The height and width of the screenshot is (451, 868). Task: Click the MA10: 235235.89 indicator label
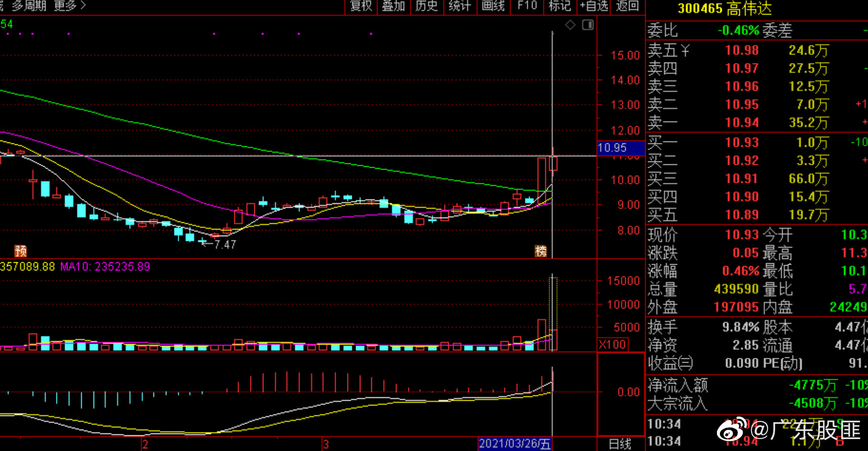(105, 267)
